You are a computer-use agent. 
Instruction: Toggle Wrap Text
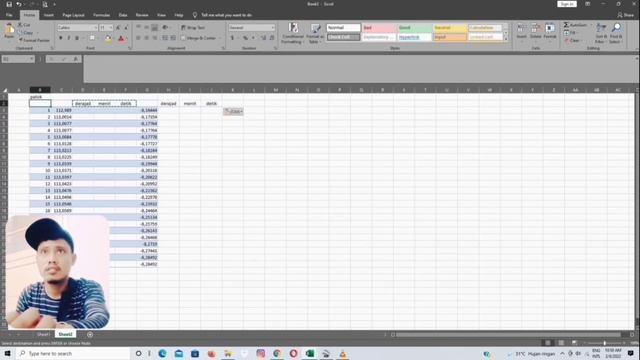click(193, 28)
